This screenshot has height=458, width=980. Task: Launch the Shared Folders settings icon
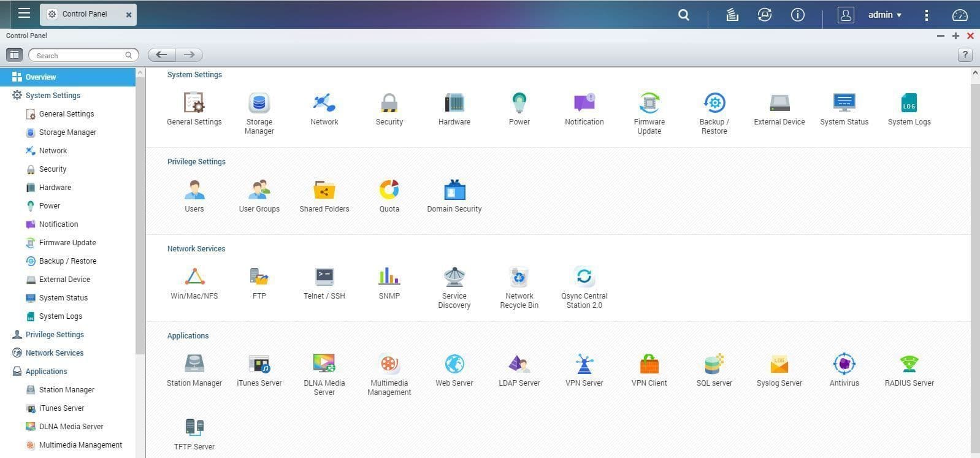[324, 191]
